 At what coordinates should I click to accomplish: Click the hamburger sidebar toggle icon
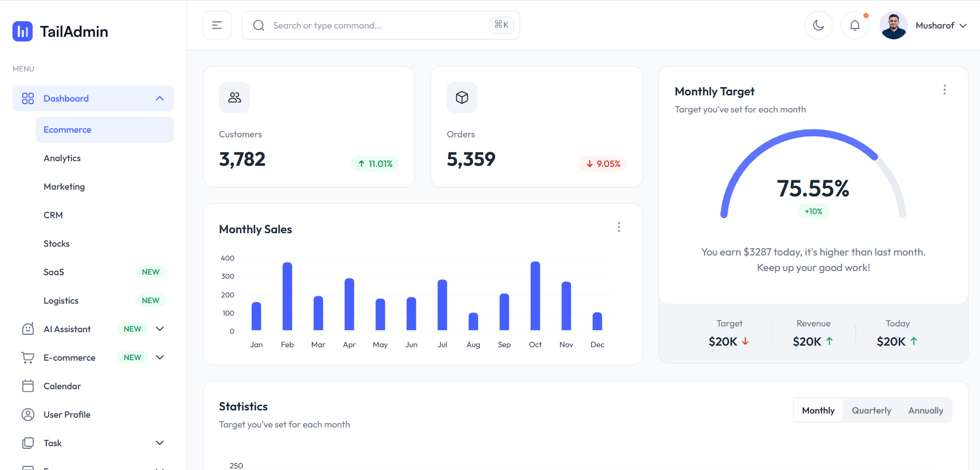[217, 25]
